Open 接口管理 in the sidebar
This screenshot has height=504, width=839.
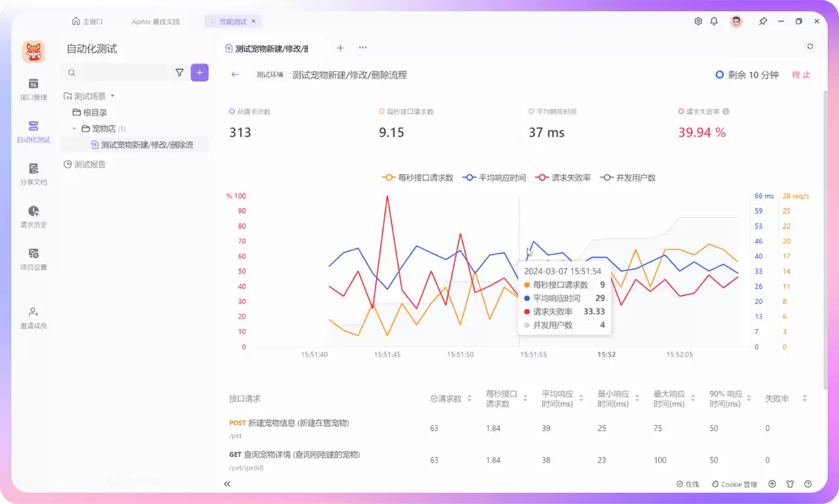tap(33, 89)
